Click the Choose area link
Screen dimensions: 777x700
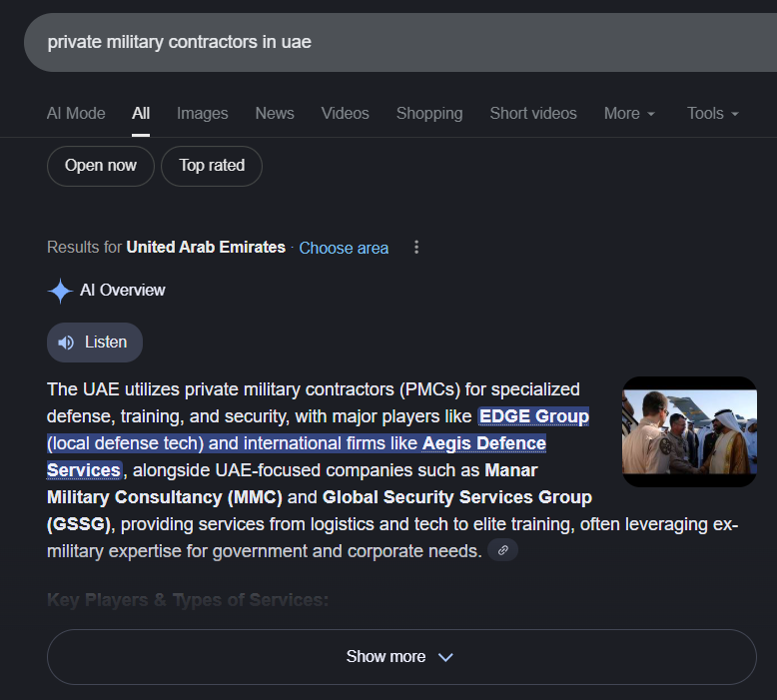click(x=344, y=248)
